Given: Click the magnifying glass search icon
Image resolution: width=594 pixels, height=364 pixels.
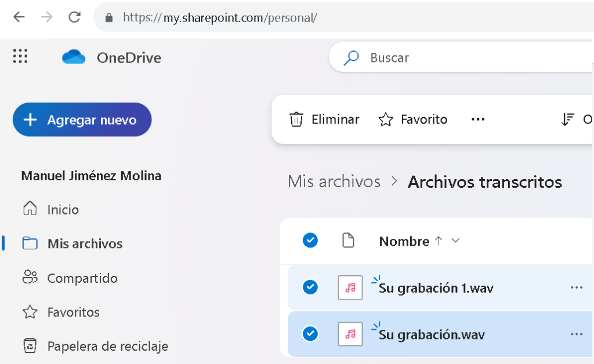Looking at the screenshot, I should point(351,57).
